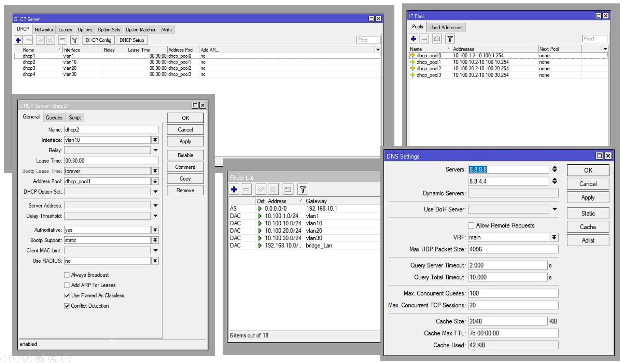The width and height of the screenshot is (644, 363).
Task: Click DHCP Setup button
Action: (x=132, y=40)
